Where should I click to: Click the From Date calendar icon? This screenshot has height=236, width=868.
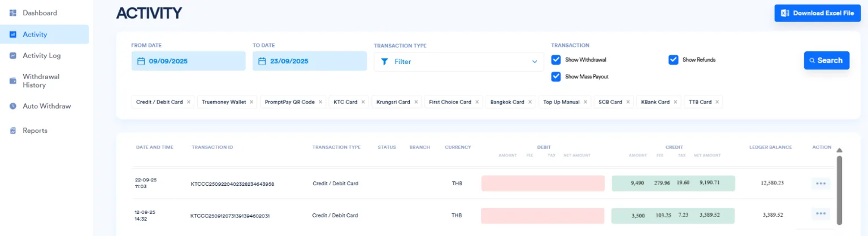coord(141,61)
